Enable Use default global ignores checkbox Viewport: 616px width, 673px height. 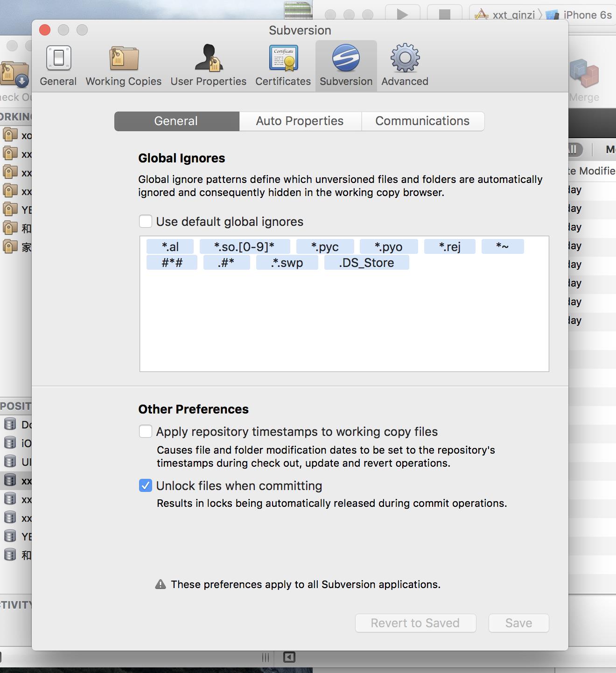tap(146, 221)
